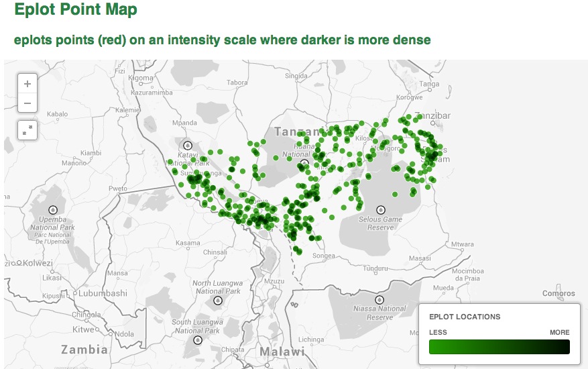Click the Mocimboa da Praia label
The image size is (588, 369).
tap(467, 274)
